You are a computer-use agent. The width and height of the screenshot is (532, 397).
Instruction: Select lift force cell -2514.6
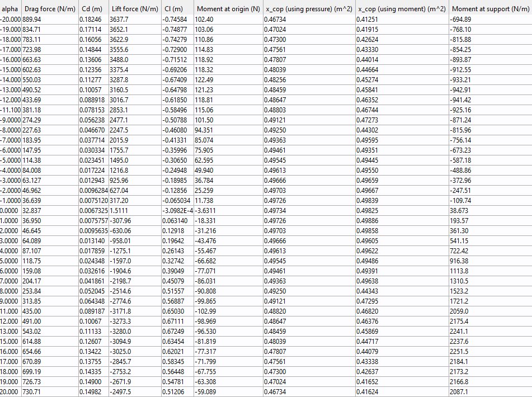coord(135,291)
